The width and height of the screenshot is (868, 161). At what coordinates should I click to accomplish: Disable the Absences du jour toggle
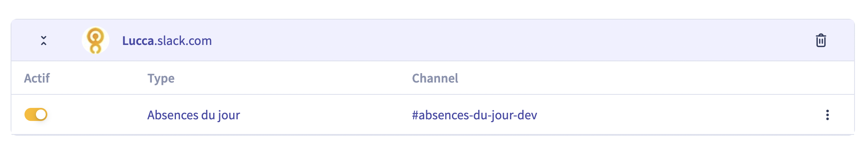tap(36, 114)
